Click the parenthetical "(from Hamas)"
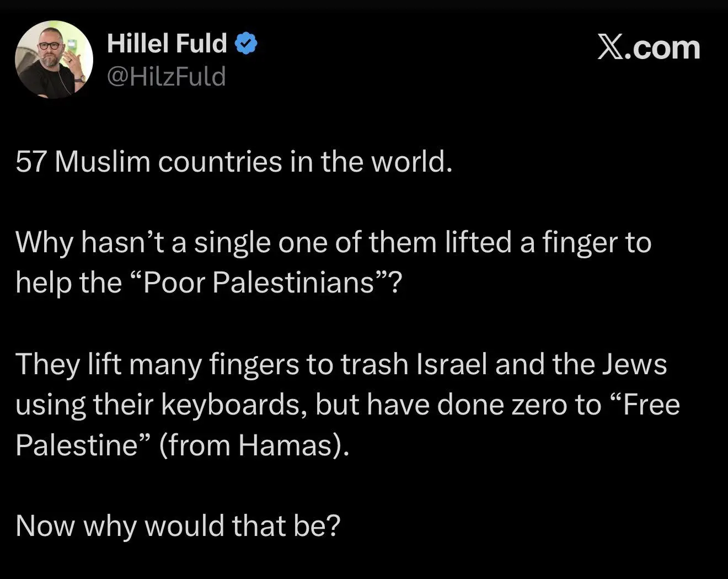Image resolution: width=728 pixels, height=579 pixels. point(254,445)
